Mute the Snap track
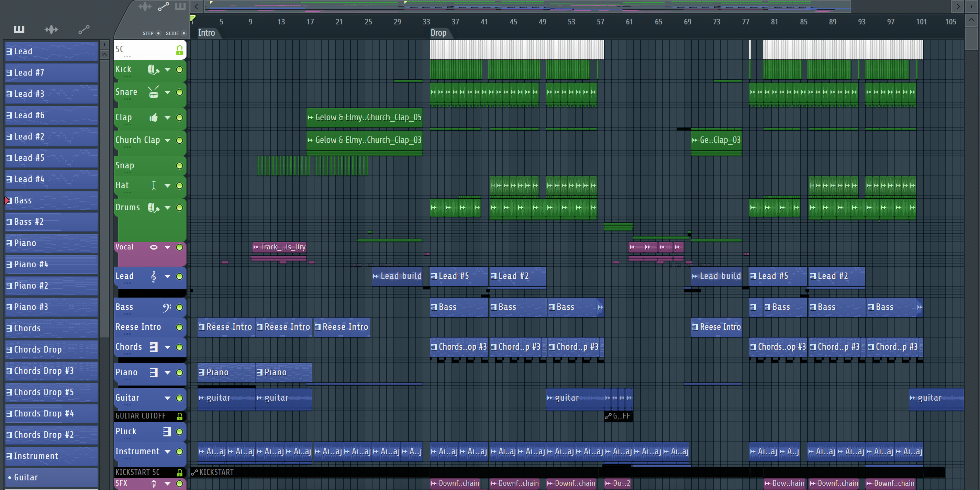 coord(179,166)
